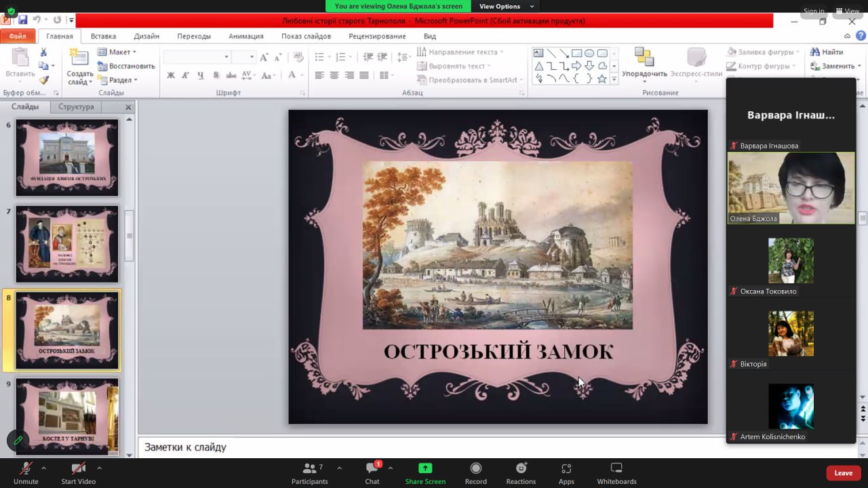Apply bold formatting (Ж)
Image resolution: width=868 pixels, height=488 pixels.
click(x=171, y=75)
